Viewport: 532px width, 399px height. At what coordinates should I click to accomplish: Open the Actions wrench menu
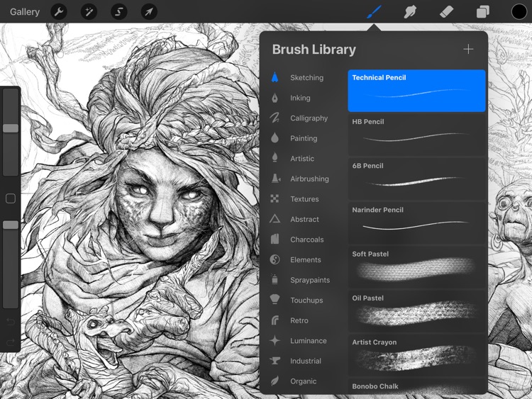59,12
